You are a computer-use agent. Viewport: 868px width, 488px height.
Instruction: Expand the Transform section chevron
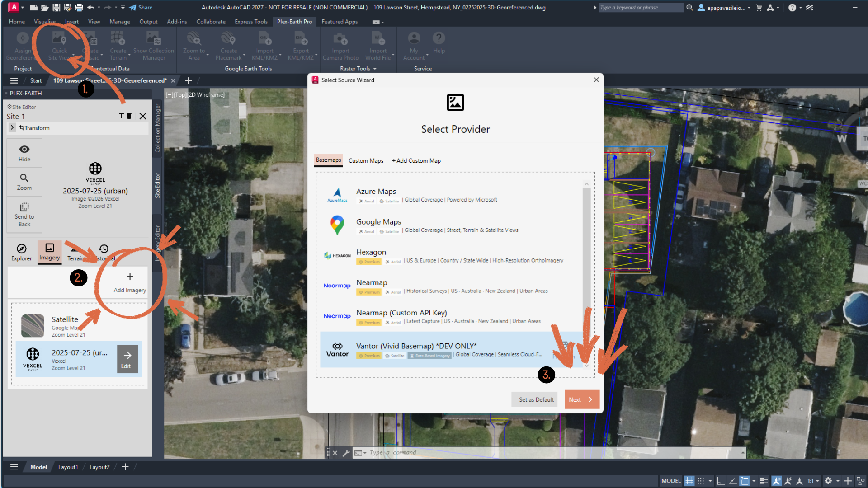click(x=12, y=128)
